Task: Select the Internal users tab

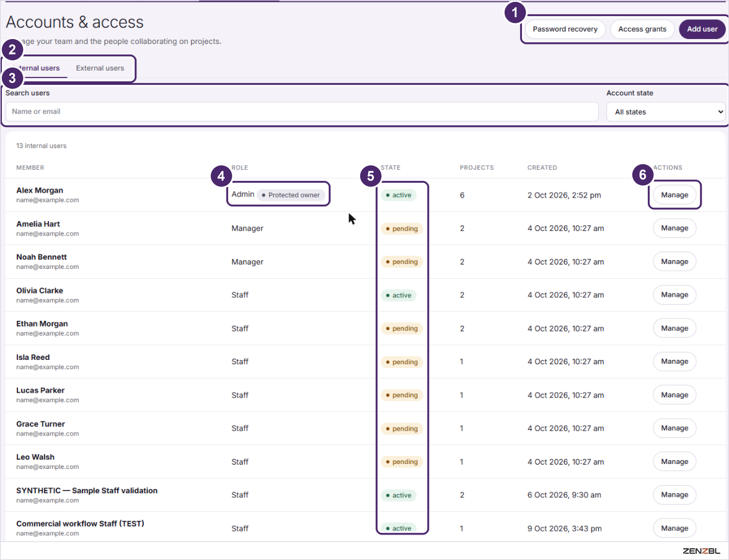Action: pyautogui.click(x=37, y=68)
